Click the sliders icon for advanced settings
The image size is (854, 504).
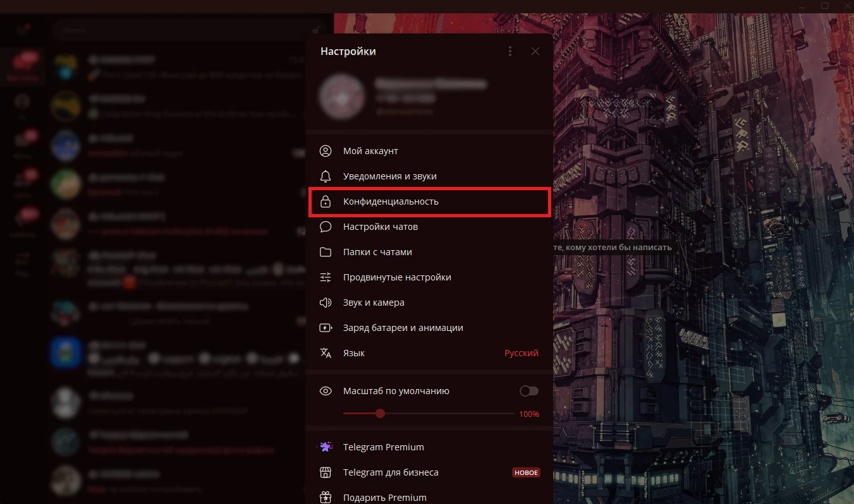click(326, 277)
